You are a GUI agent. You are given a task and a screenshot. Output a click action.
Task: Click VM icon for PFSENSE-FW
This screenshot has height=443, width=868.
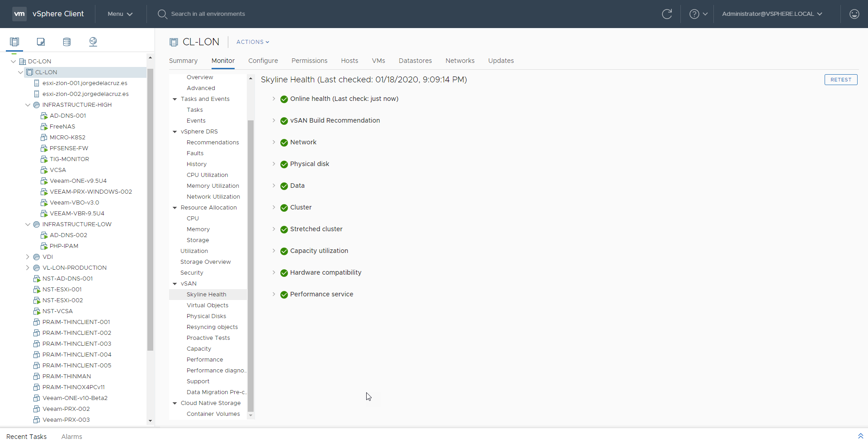pos(44,148)
